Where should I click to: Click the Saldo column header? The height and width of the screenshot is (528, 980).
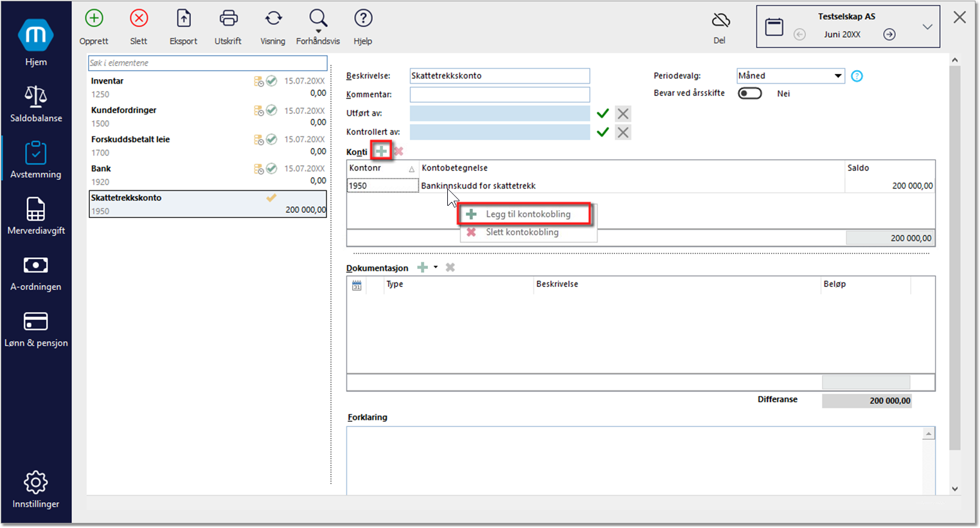(x=890, y=168)
